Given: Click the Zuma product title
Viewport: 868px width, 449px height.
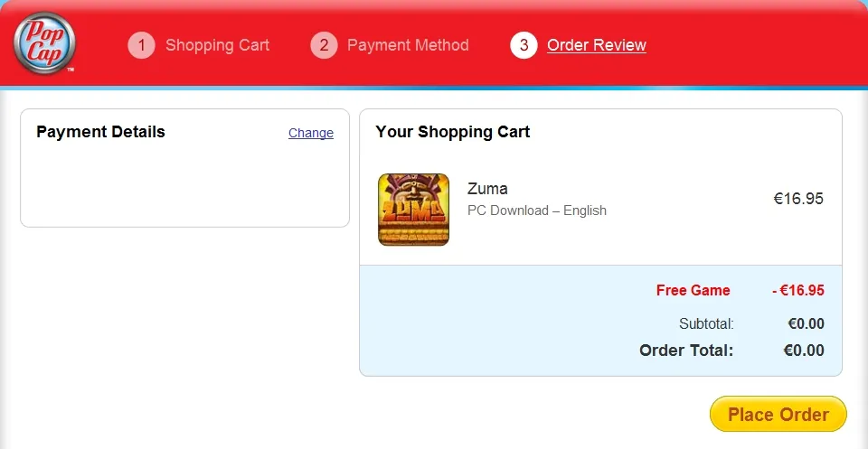Looking at the screenshot, I should point(487,189).
